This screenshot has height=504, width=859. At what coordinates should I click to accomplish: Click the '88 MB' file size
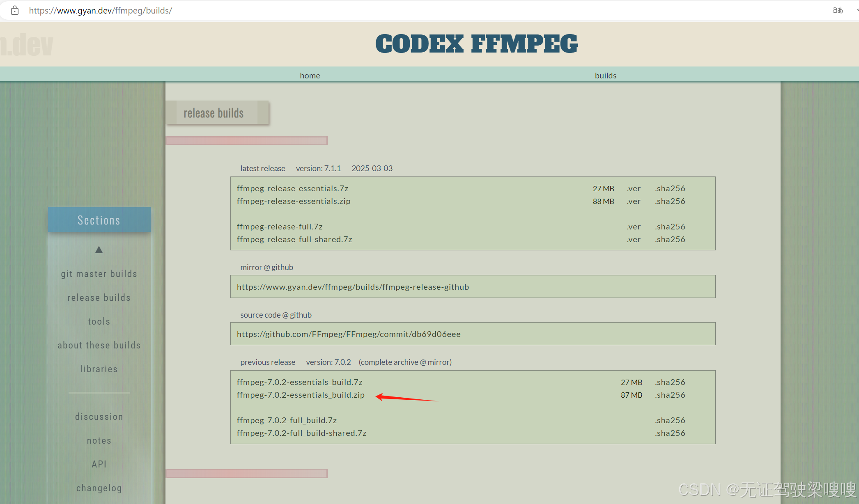point(603,201)
